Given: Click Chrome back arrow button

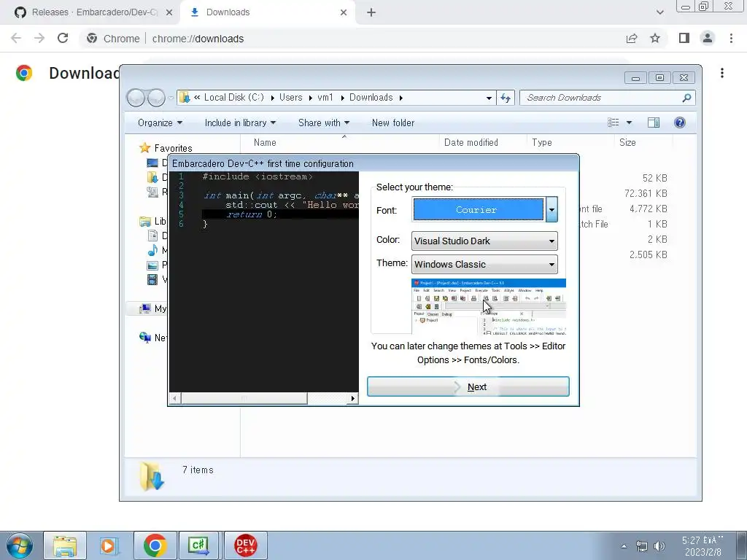Looking at the screenshot, I should point(16,39).
